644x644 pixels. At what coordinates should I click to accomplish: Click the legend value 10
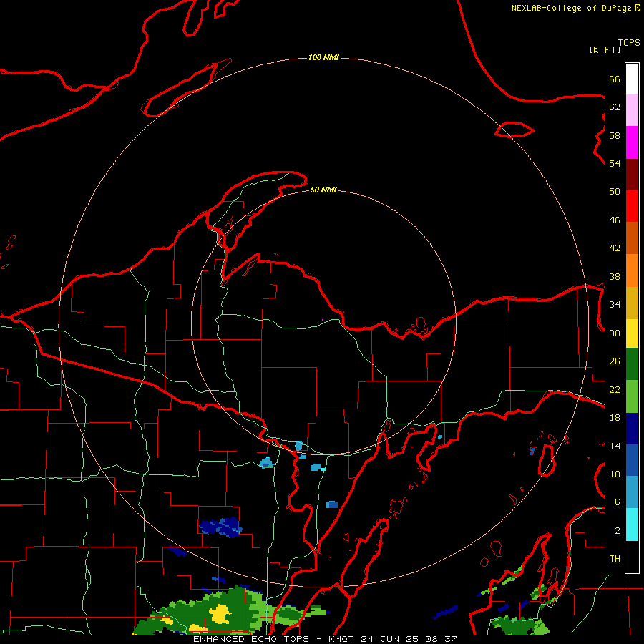(615, 474)
